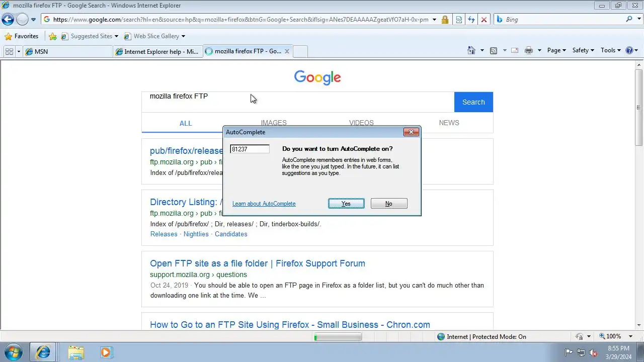This screenshot has width=644, height=362.
Task: Click the blue Search button
Action: tap(473, 102)
